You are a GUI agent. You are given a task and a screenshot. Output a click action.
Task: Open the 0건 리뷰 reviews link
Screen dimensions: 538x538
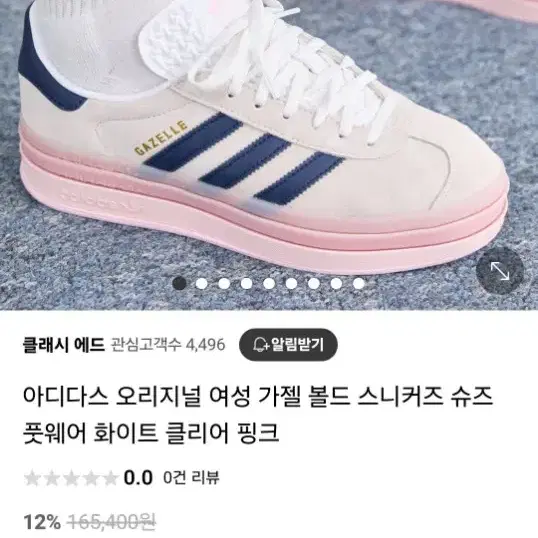191,477
